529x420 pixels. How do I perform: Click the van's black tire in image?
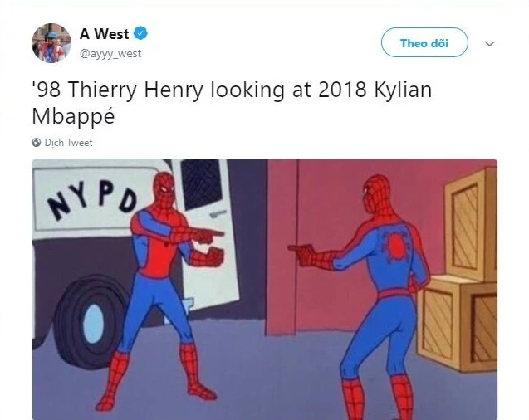pos(90,322)
